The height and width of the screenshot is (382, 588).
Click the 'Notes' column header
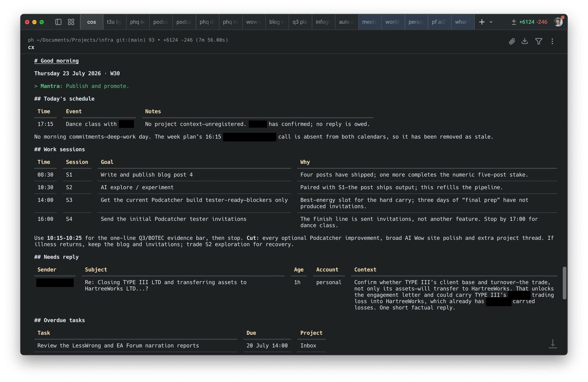pos(153,111)
